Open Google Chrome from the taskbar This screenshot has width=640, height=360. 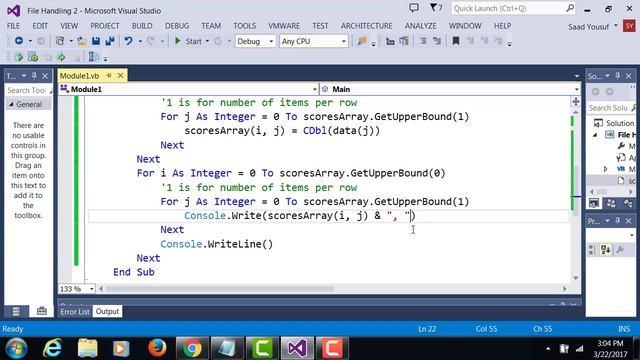click(x=192, y=348)
